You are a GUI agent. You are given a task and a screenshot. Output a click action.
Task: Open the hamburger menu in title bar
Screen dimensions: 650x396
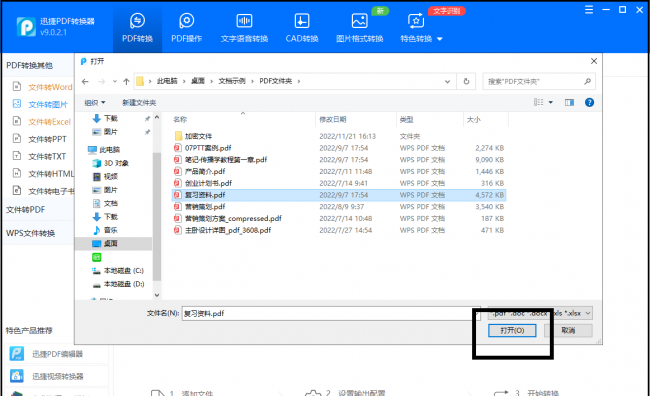point(589,10)
